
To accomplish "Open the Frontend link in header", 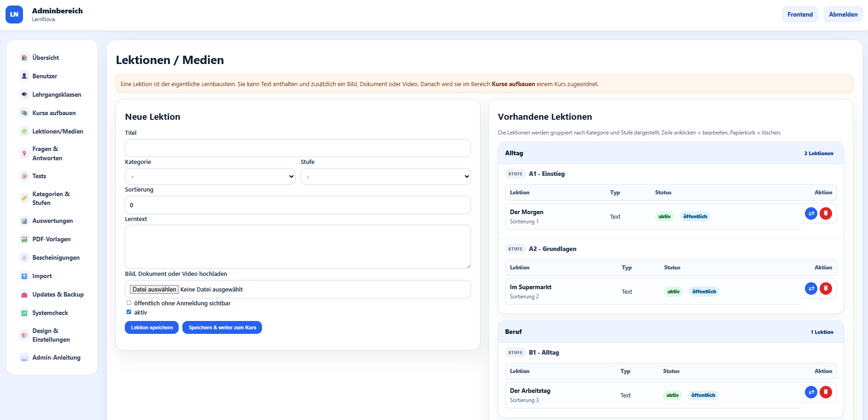I will coord(800,14).
